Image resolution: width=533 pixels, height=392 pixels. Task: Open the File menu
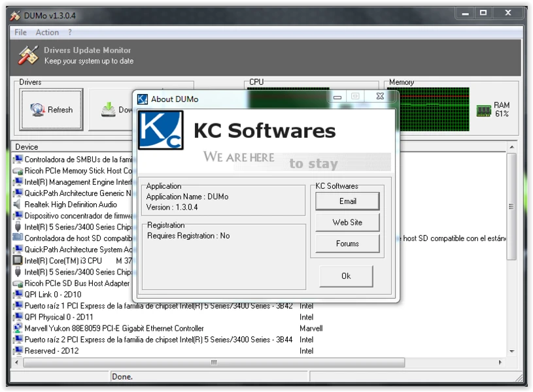click(20, 32)
